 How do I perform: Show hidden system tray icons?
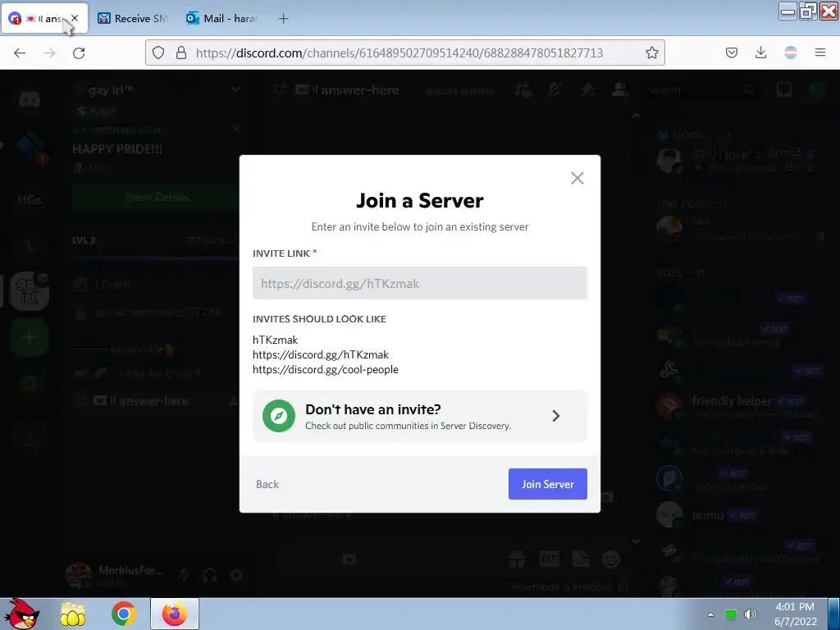pyautogui.click(x=710, y=614)
